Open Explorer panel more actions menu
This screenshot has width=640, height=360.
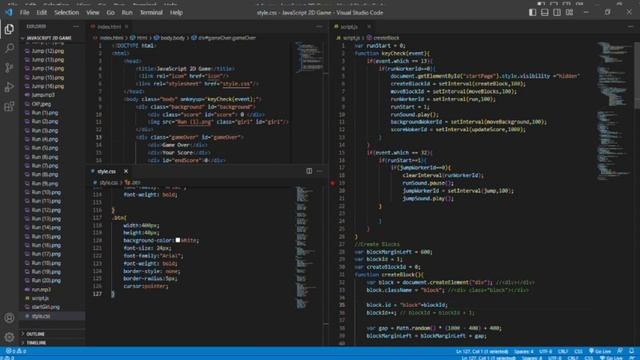(x=76, y=27)
